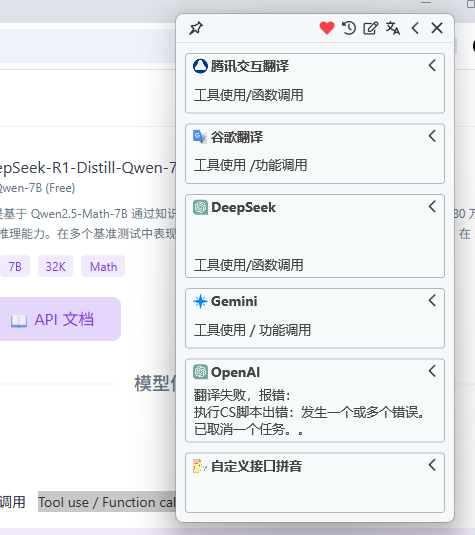This screenshot has height=535, width=475.
Task: Click the DeepSeek card title
Action: pyautogui.click(x=244, y=207)
